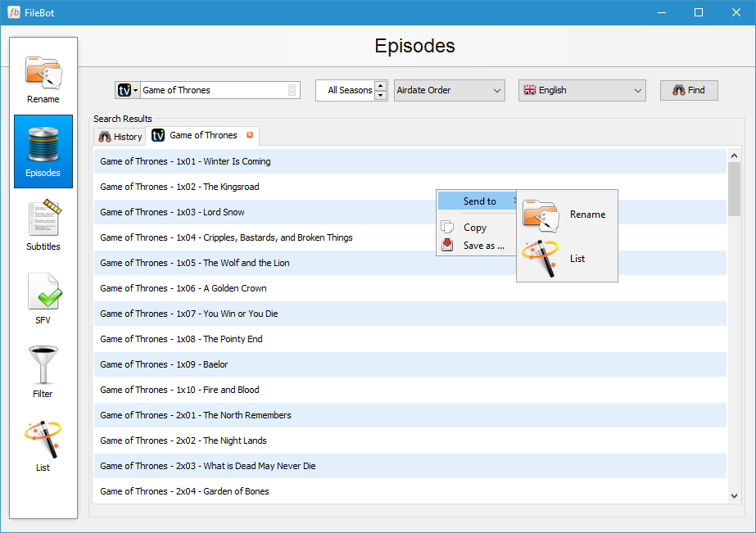Open the English language dropdown

click(582, 90)
